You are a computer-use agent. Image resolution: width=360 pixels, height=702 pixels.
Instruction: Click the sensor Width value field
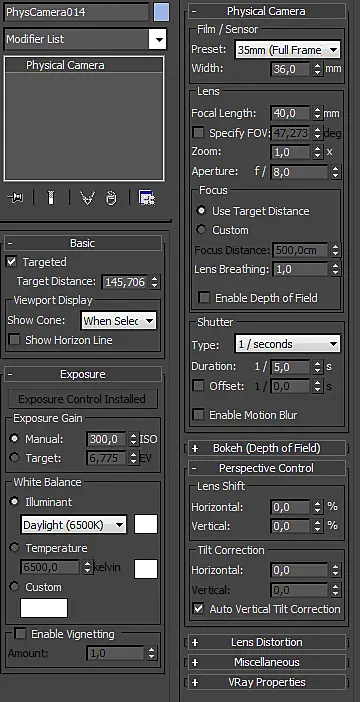[x=290, y=69]
